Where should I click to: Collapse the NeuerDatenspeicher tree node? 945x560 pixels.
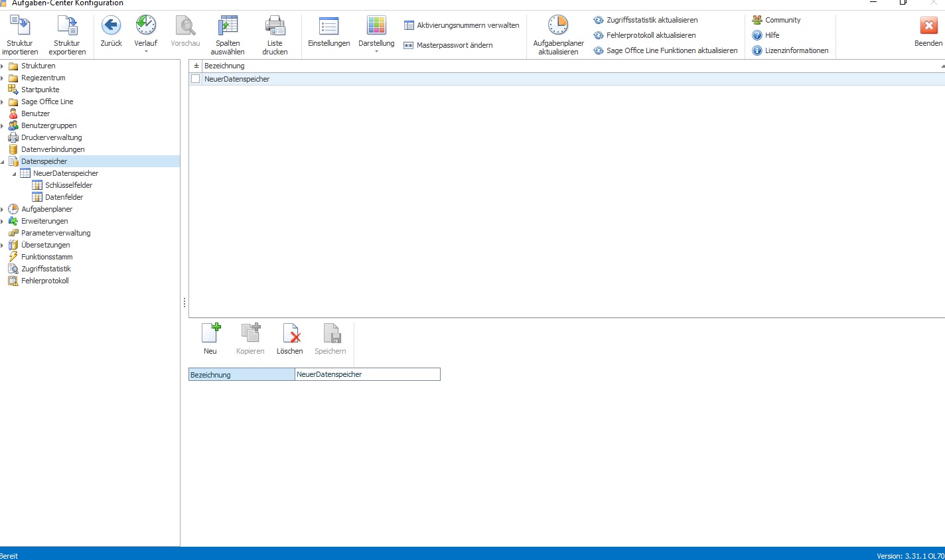coord(15,173)
